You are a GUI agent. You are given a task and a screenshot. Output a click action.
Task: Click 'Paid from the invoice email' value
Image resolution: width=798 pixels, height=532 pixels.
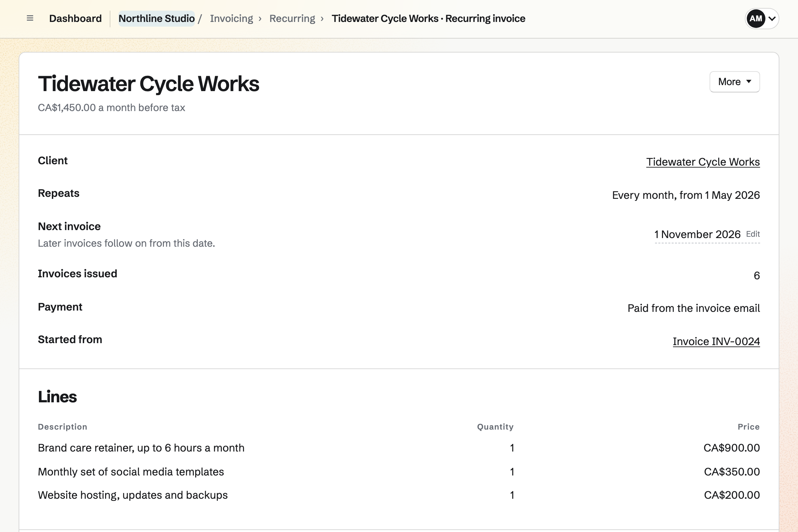coord(694,308)
